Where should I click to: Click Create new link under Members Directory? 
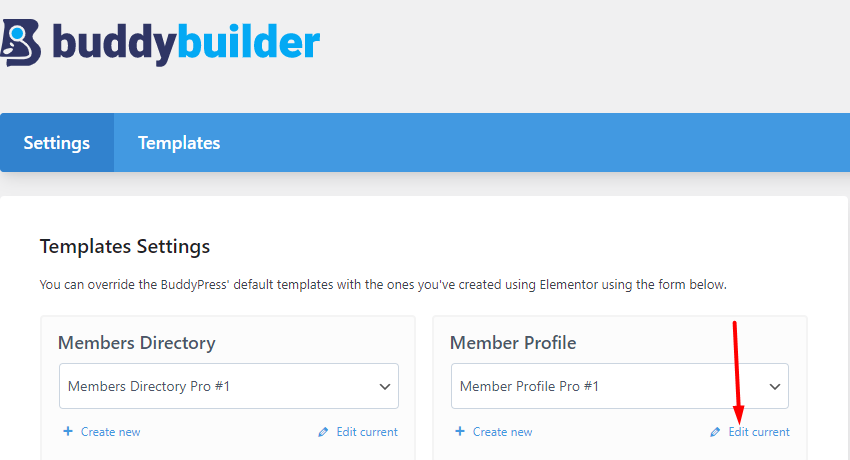pyautogui.click(x=111, y=432)
